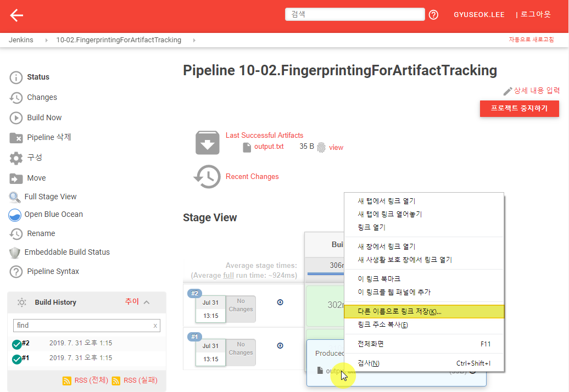Click the Full Stage View magnifier icon
This screenshot has width=569, height=392.
pyautogui.click(x=15, y=197)
